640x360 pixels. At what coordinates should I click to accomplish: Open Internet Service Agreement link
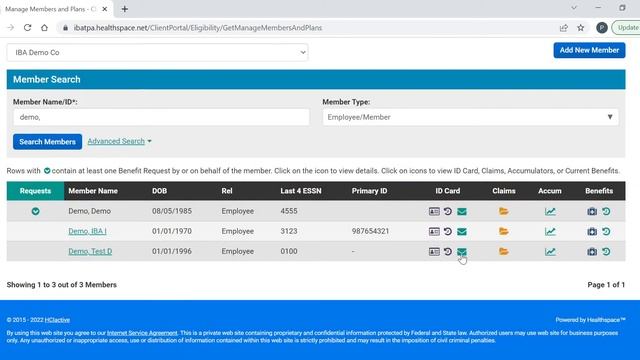pos(142,333)
